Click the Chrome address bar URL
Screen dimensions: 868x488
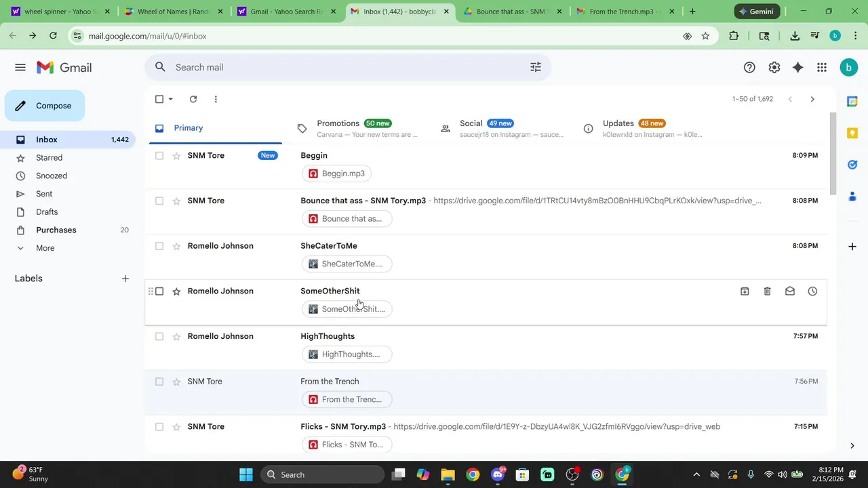click(x=148, y=36)
